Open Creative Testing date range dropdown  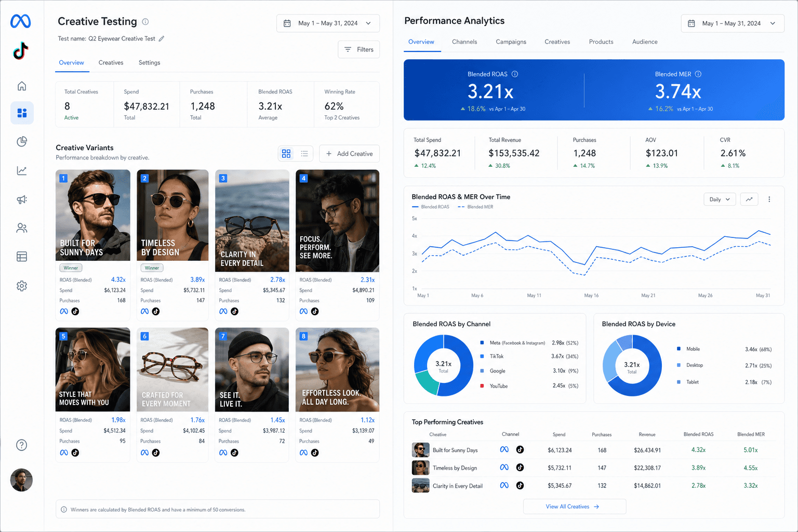pyautogui.click(x=328, y=23)
